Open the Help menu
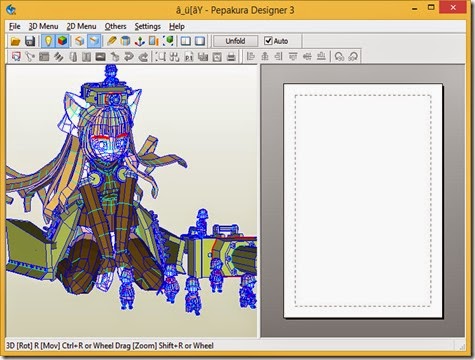Viewport: 475px width, 360px height. 177,26
